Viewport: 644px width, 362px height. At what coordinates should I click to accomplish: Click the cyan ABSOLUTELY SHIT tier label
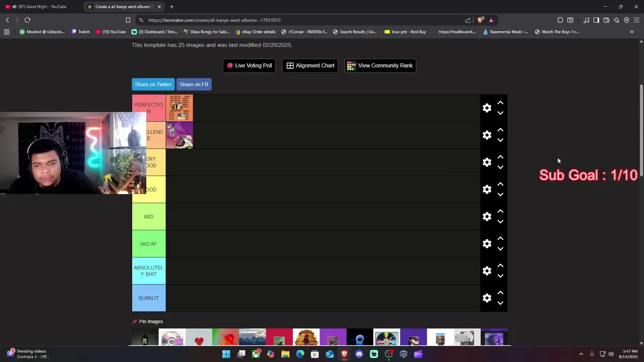coord(149,271)
